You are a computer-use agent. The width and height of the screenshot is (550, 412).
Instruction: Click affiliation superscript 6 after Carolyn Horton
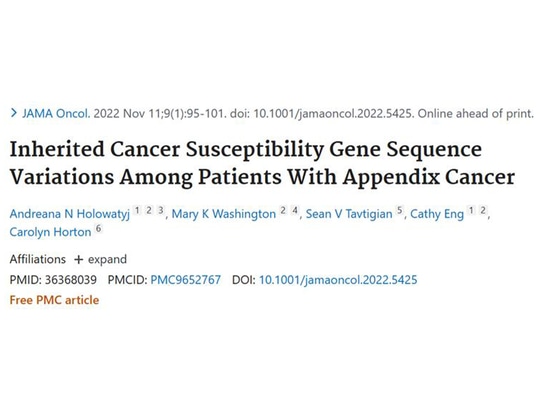pos(99,229)
